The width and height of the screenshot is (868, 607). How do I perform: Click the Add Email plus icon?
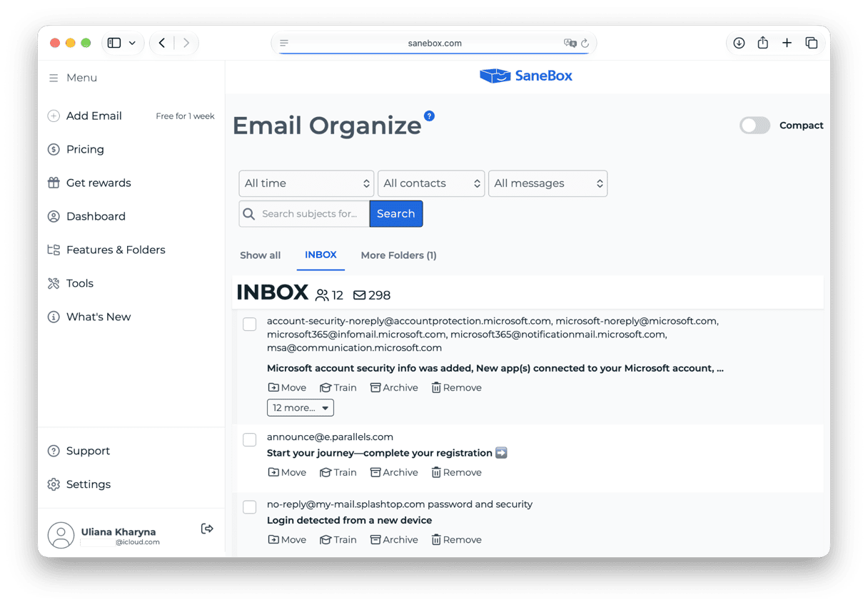pyautogui.click(x=54, y=116)
